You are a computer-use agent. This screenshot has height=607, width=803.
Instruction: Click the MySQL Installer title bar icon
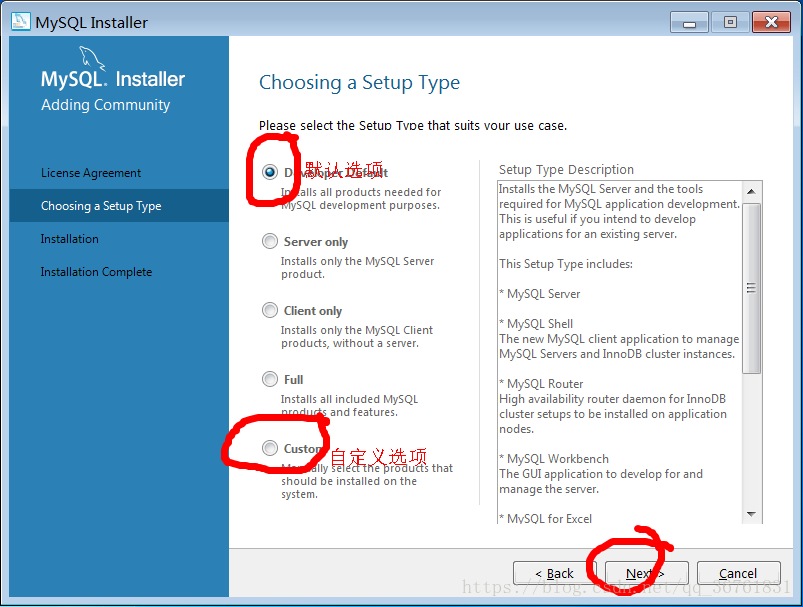click(x=20, y=22)
